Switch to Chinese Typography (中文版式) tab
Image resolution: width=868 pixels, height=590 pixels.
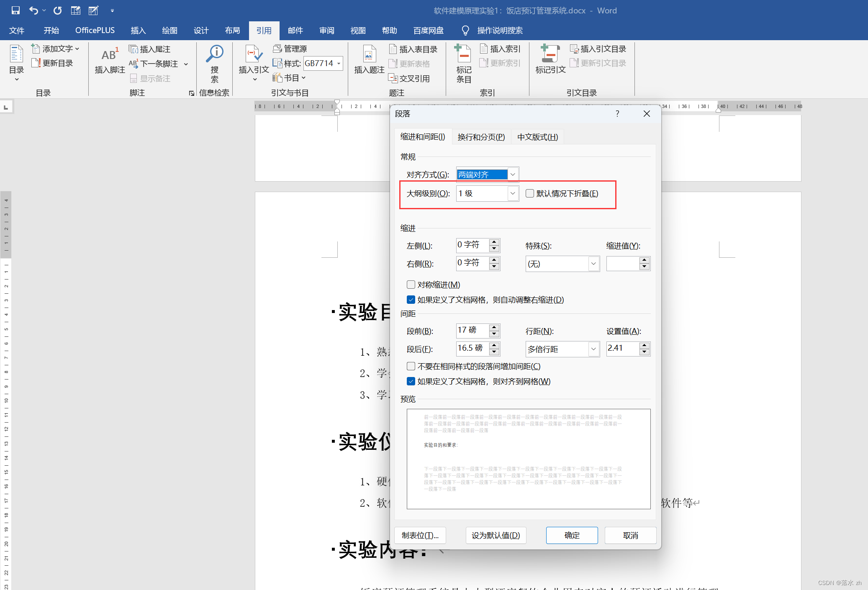pyautogui.click(x=537, y=137)
